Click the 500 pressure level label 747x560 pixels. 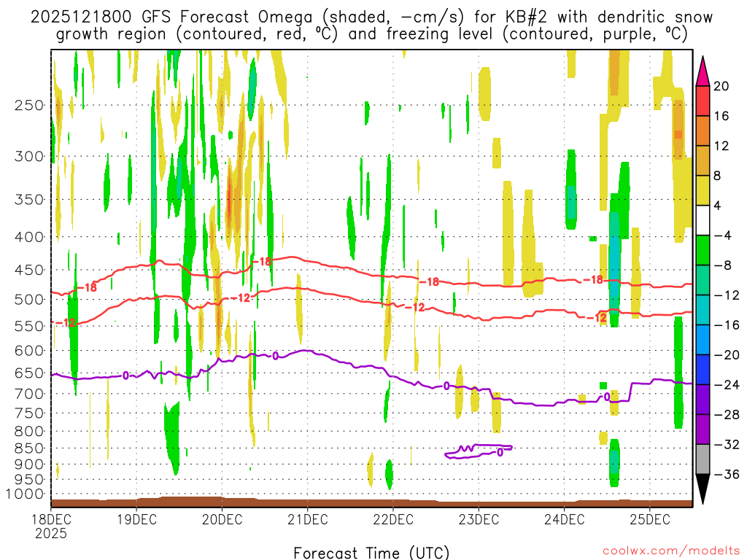tap(29, 300)
